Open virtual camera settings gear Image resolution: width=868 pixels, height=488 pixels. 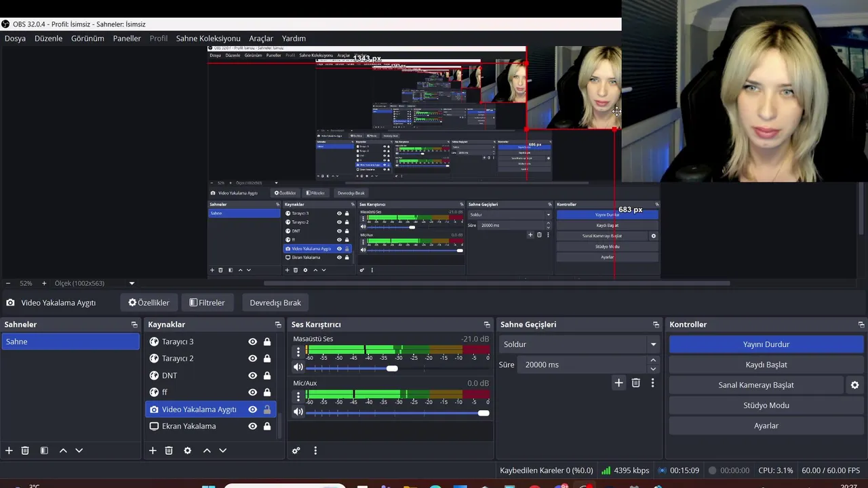pos(854,385)
